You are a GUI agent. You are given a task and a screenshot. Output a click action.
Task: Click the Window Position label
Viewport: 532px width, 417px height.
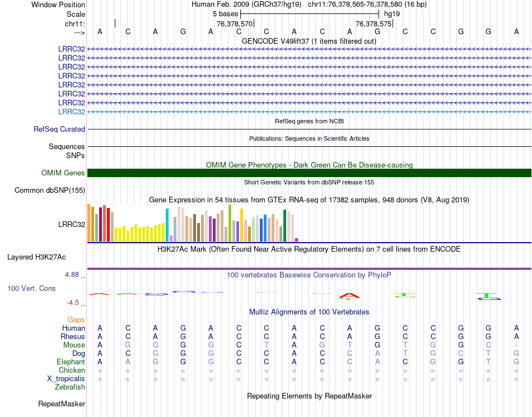point(58,4)
